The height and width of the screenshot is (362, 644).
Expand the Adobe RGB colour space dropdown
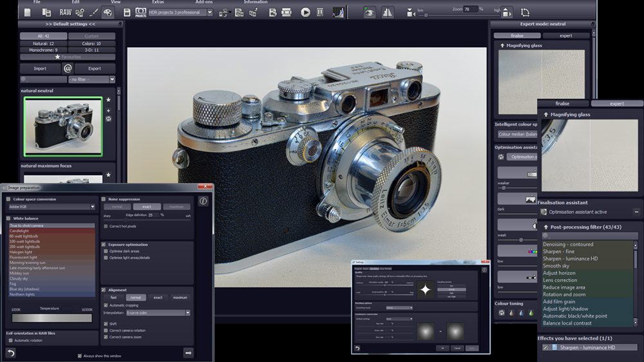pyautogui.click(x=52, y=207)
